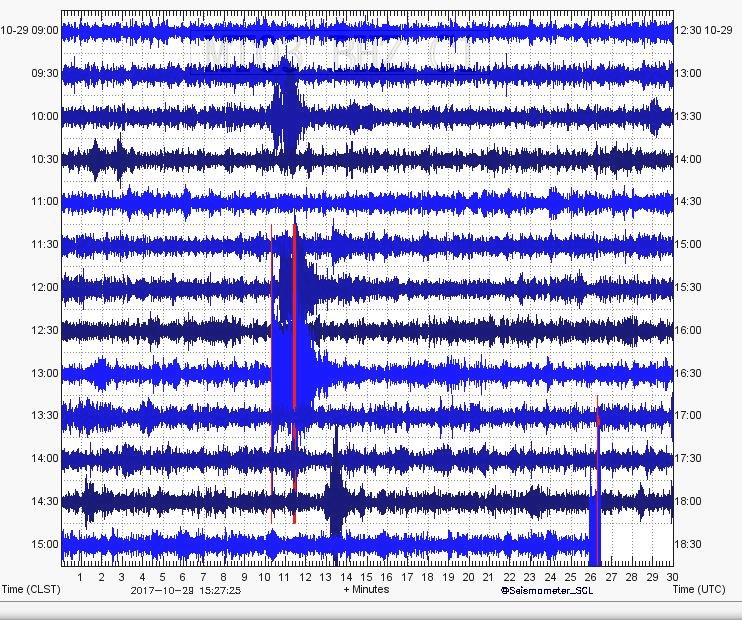Click the '11:00' CLST row label
Image resolution: width=742 pixels, height=620 pixels.
tap(45, 202)
